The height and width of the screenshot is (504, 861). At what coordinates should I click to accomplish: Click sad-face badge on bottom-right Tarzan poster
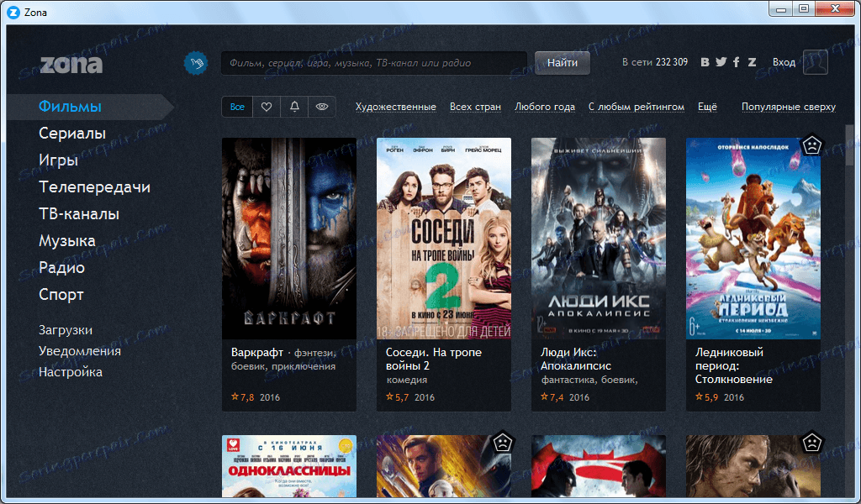click(811, 444)
